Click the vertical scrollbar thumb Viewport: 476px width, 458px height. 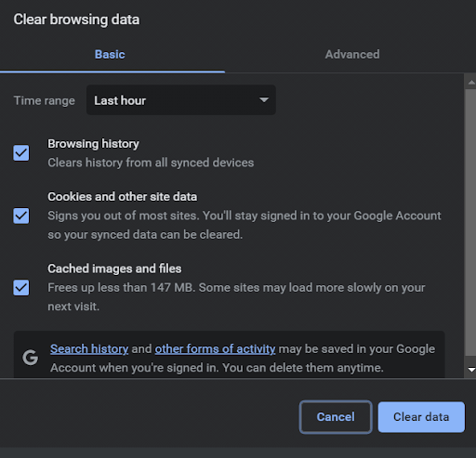tap(470, 223)
